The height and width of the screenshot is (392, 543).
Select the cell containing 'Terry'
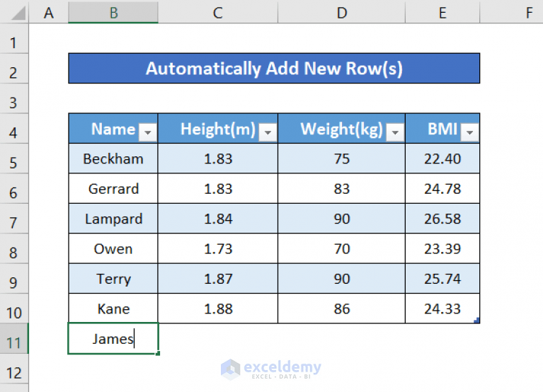click(113, 279)
